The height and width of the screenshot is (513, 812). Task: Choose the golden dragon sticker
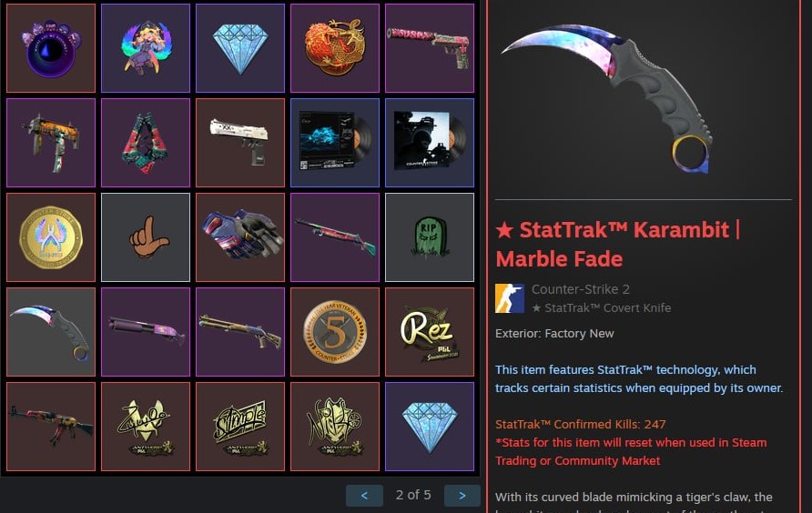pyautogui.click(x=334, y=48)
